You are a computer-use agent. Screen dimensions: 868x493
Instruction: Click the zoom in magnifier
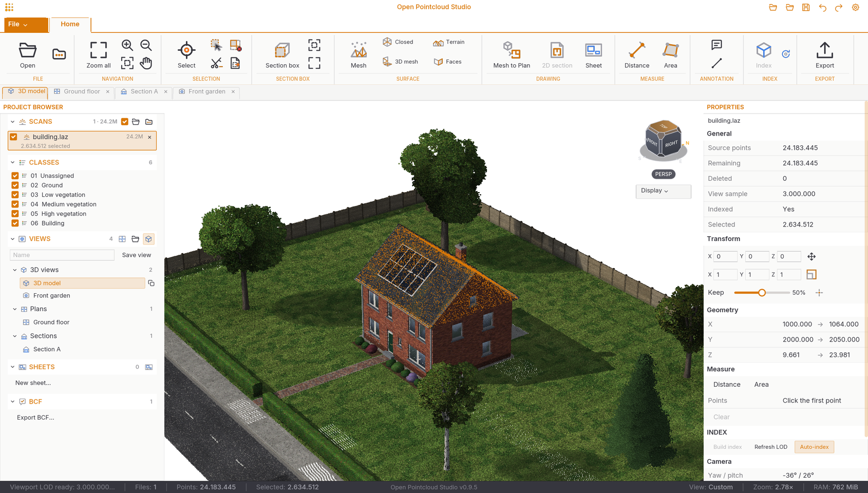click(x=127, y=45)
